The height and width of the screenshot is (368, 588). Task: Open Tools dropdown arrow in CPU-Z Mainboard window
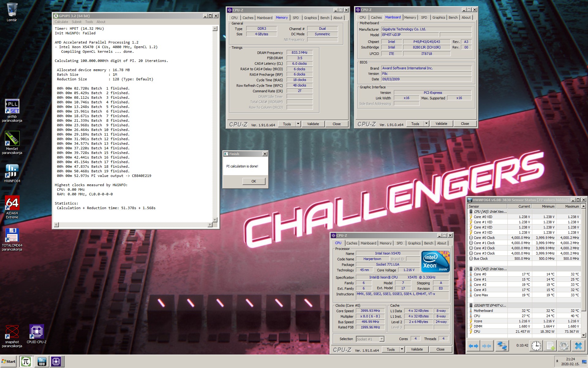click(426, 124)
